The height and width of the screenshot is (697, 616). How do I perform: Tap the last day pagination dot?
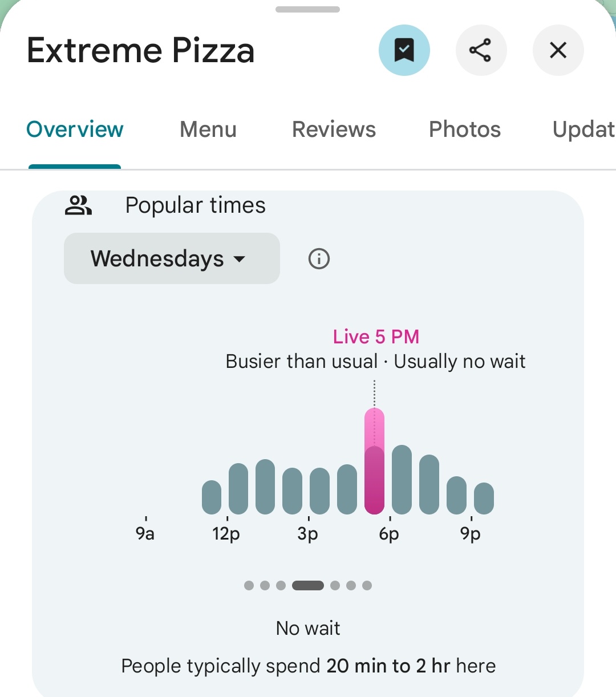pos(367,585)
